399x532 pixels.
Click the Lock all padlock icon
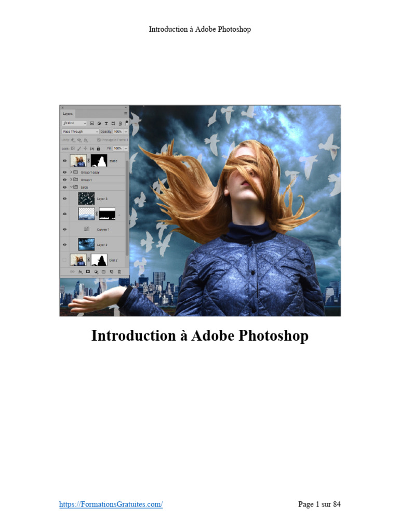(98, 148)
